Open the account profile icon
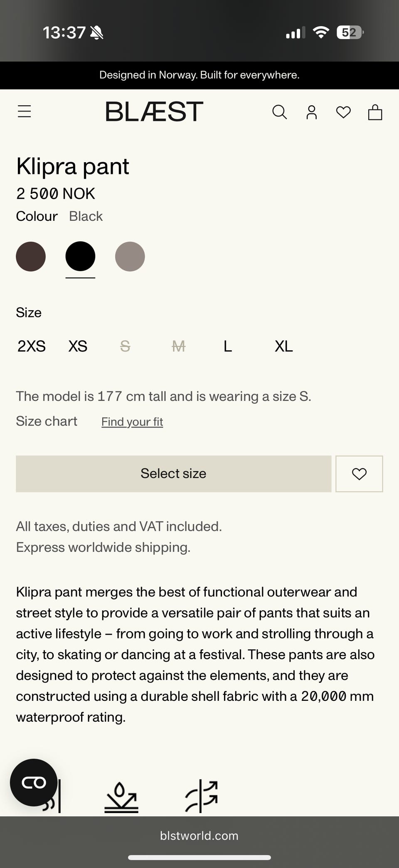The image size is (399, 868). [312, 112]
